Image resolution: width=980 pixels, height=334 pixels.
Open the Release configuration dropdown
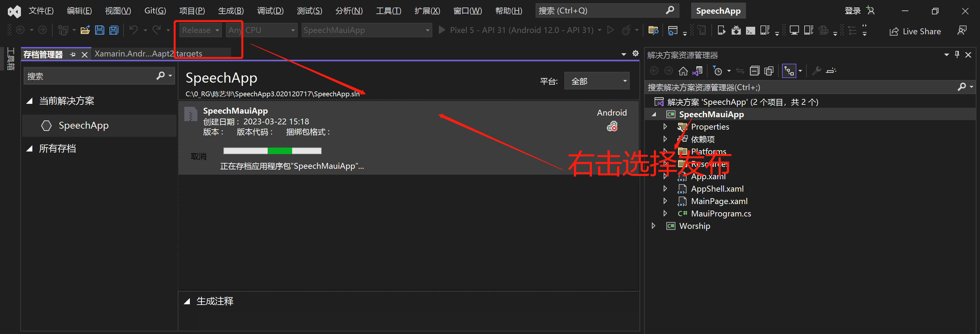(x=201, y=30)
